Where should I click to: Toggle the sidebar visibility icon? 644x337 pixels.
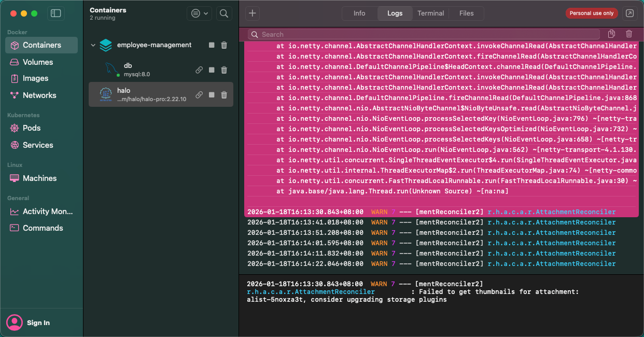click(56, 13)
